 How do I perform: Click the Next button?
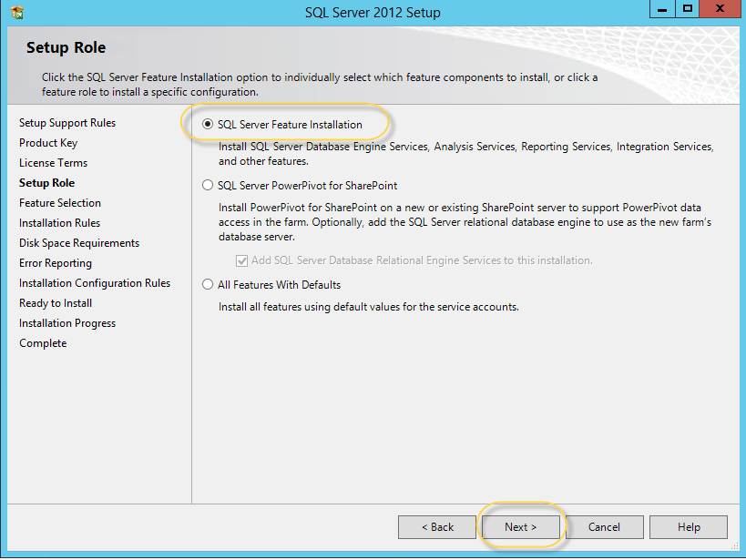521,527
